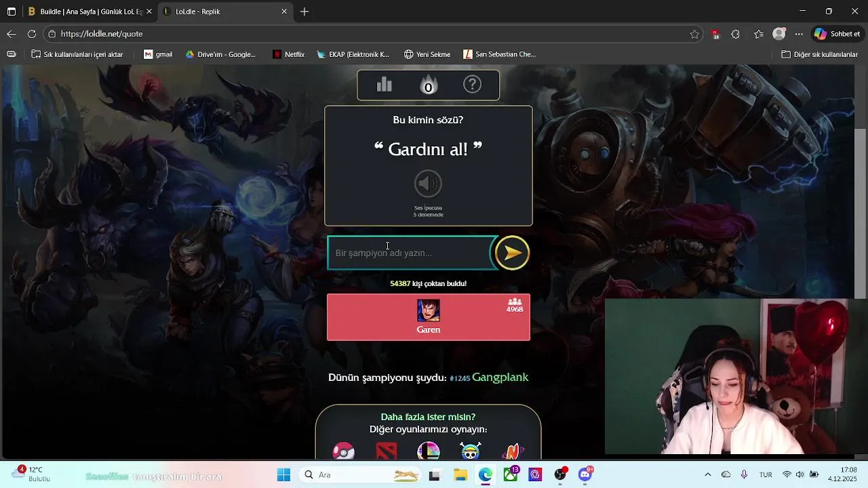The height and width of the screenshot is (488, 868).
Task: Close the Buildle tab
Action: [149, 12]
